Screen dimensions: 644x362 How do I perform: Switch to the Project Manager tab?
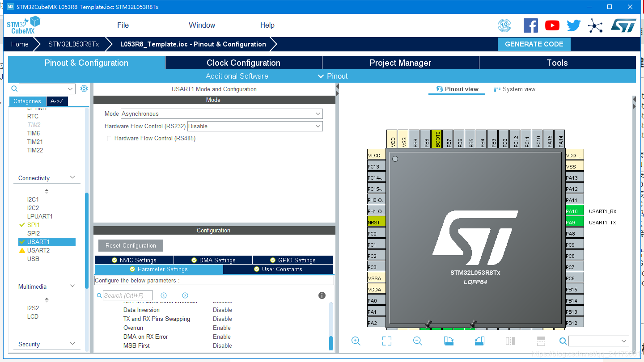coord(400,63)
